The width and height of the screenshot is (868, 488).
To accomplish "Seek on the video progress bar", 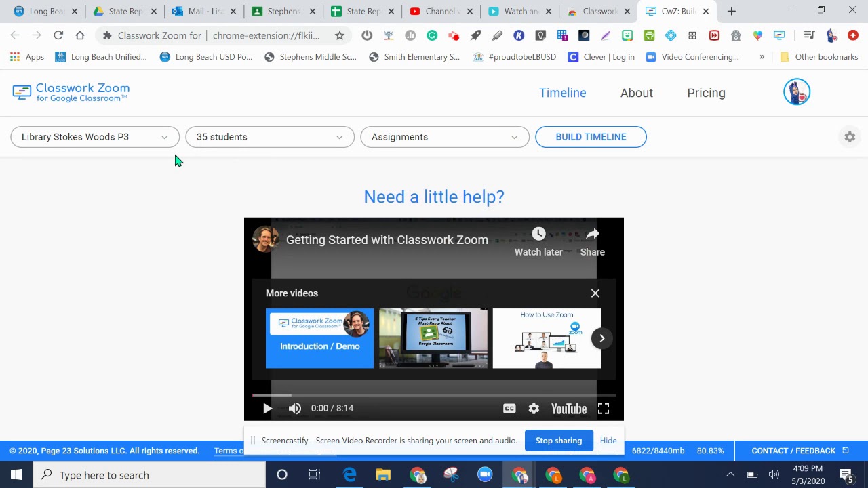I will pos(434,395).
